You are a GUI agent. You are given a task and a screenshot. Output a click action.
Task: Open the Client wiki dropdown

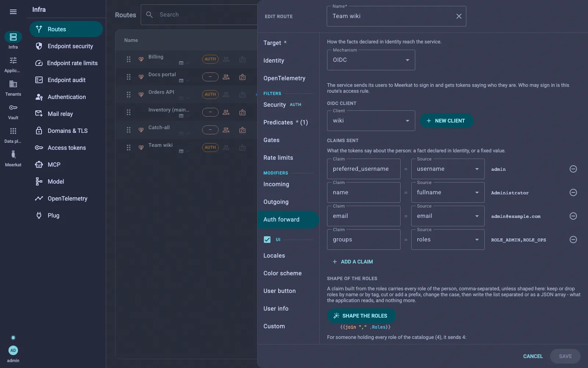coord(371,121)
